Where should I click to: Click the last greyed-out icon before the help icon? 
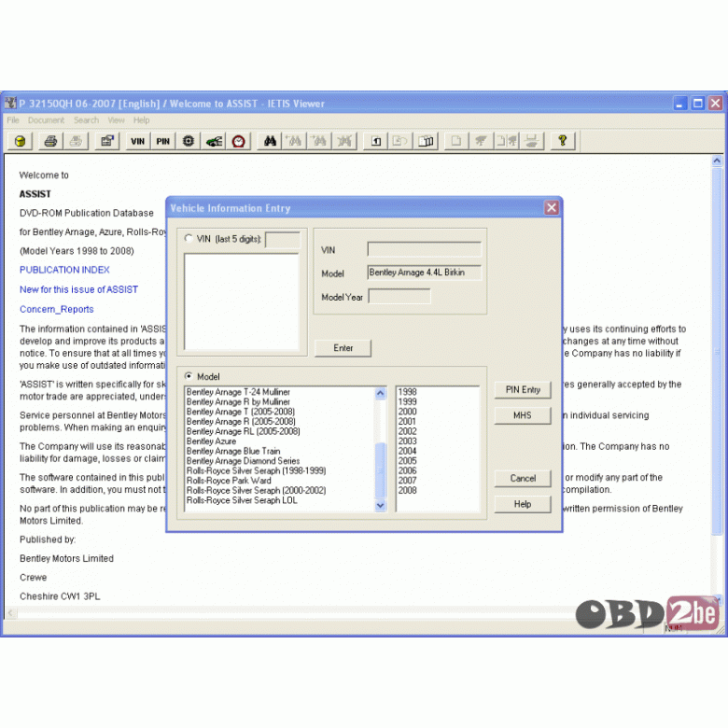(532, 141)
